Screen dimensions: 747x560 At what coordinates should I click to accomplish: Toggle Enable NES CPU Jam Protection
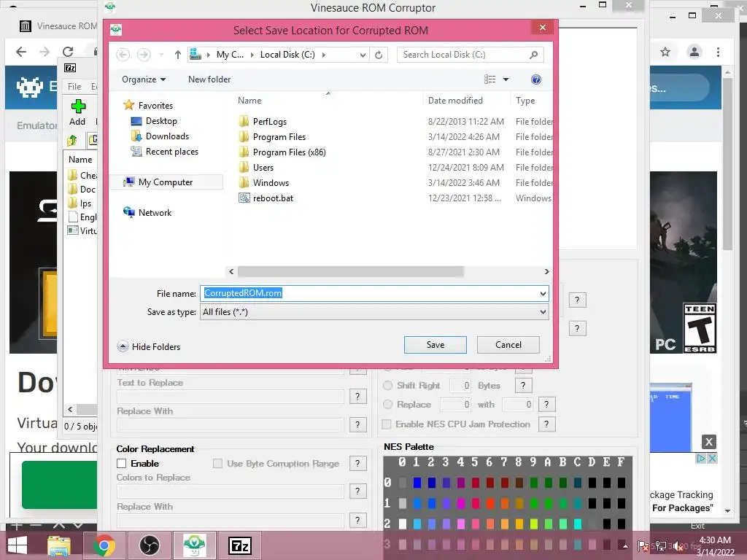387,424
